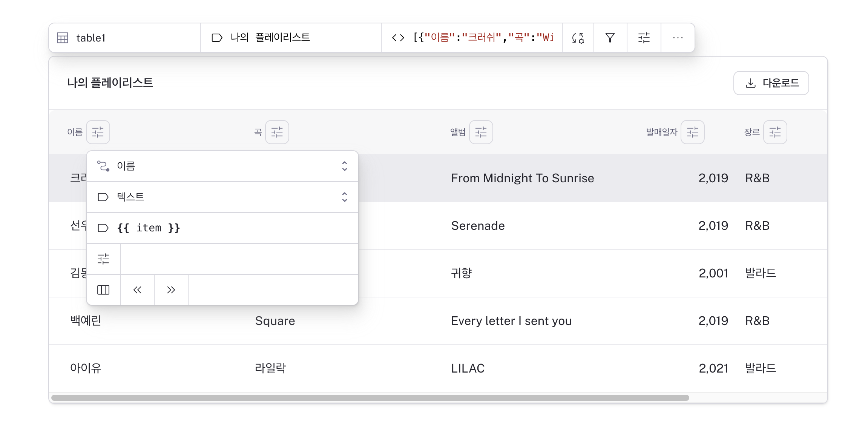Click the 2,001 release year cell
This screenshot has width=868, height=422.
pos(713,273)
